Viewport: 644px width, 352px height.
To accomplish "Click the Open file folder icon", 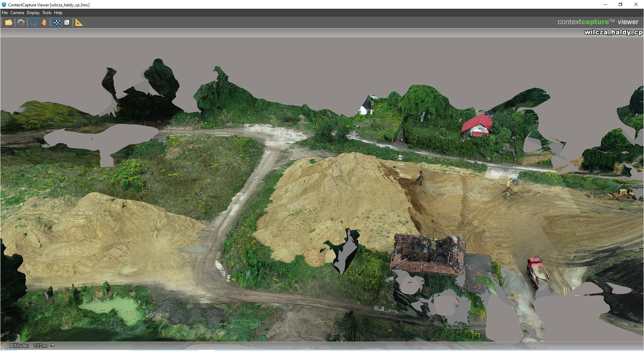I will (x=9, y=22).
